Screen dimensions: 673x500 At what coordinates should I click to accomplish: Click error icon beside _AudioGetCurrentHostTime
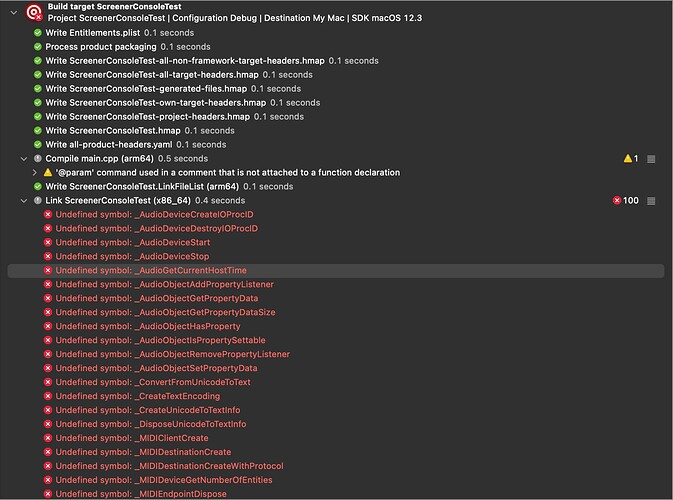point(48,270)
